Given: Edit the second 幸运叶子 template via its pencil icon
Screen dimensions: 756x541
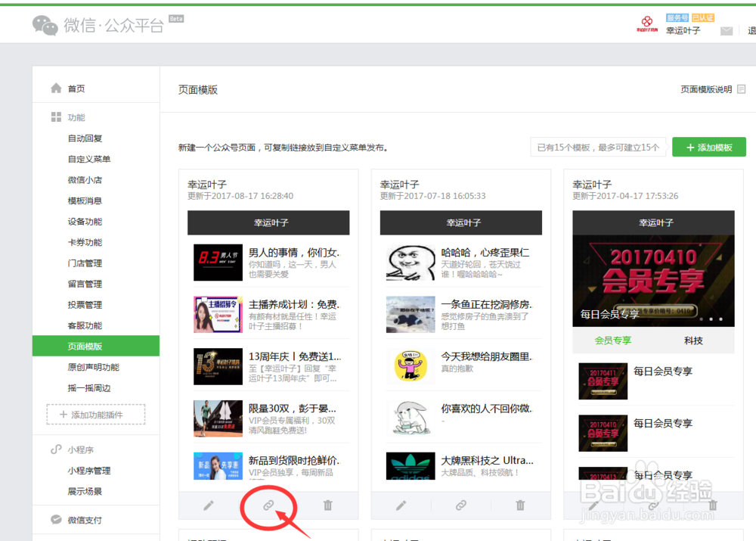Looking at the screenshot, I should click(x=401, y=505).
